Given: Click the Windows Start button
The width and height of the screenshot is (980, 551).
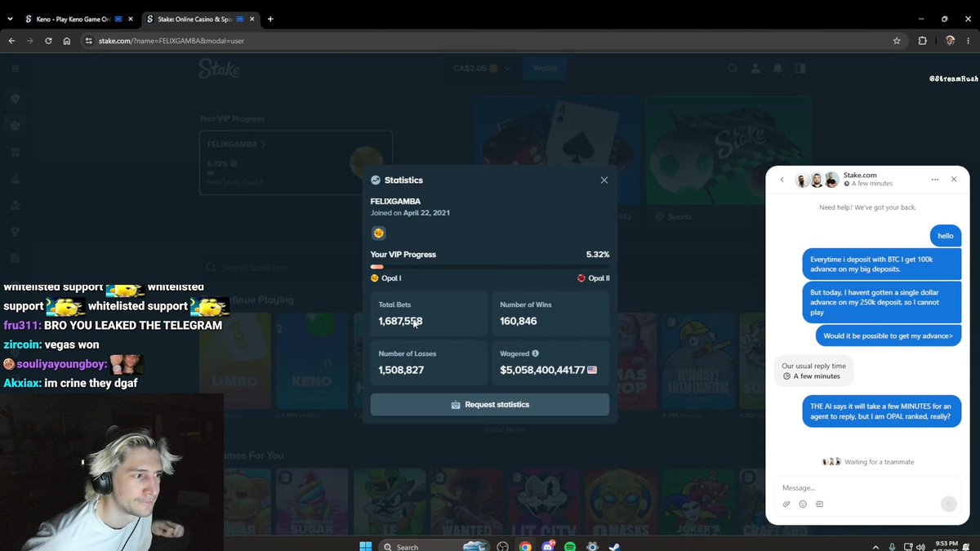Looking at the screenshot, I should 365,547.
